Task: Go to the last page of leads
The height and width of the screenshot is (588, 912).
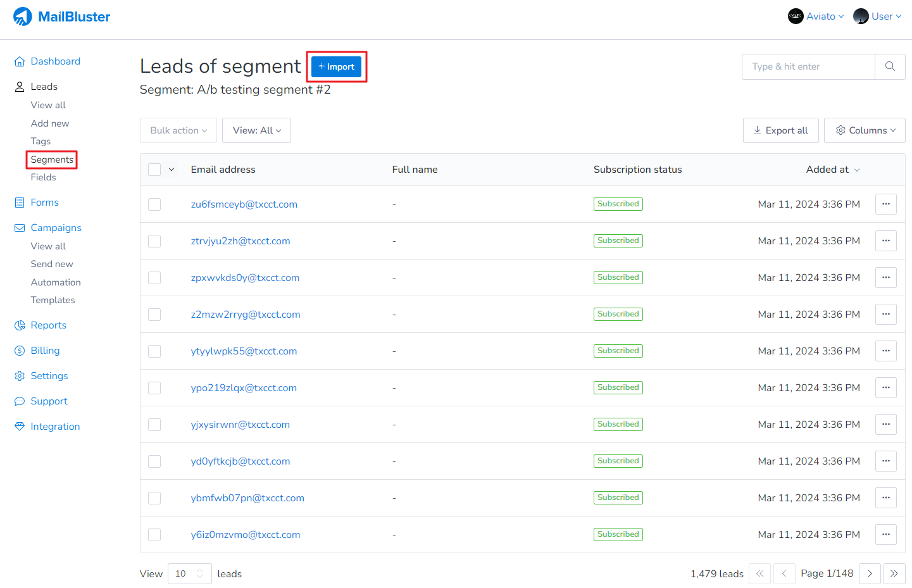Action: (894, 573)
